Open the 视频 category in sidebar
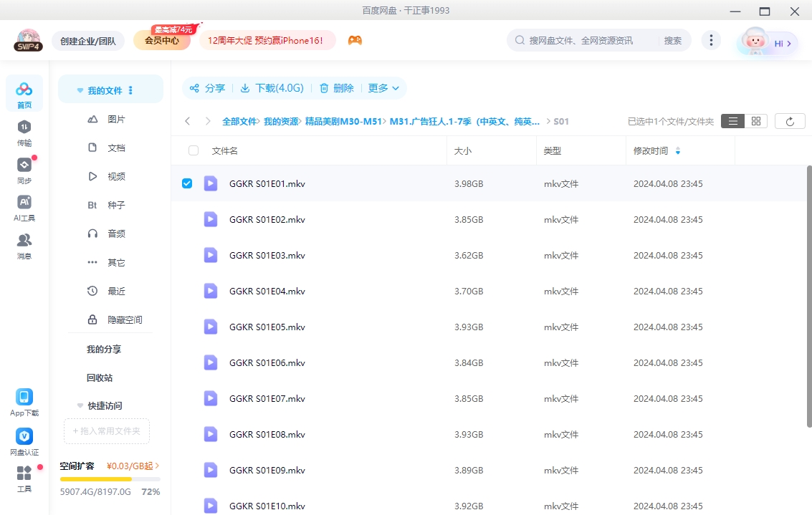The width and height of the screenshot is (812, 515). point(116,176)
